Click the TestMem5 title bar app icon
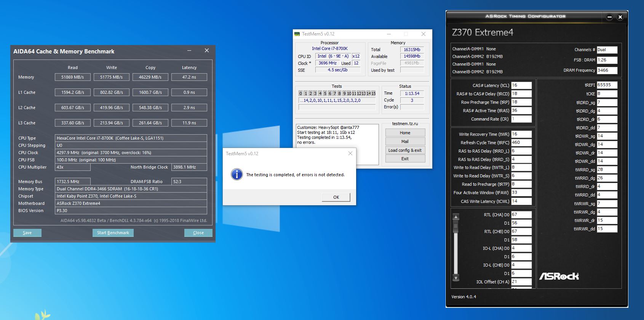Viewport: 644px width, 320px height. point(297,34)
